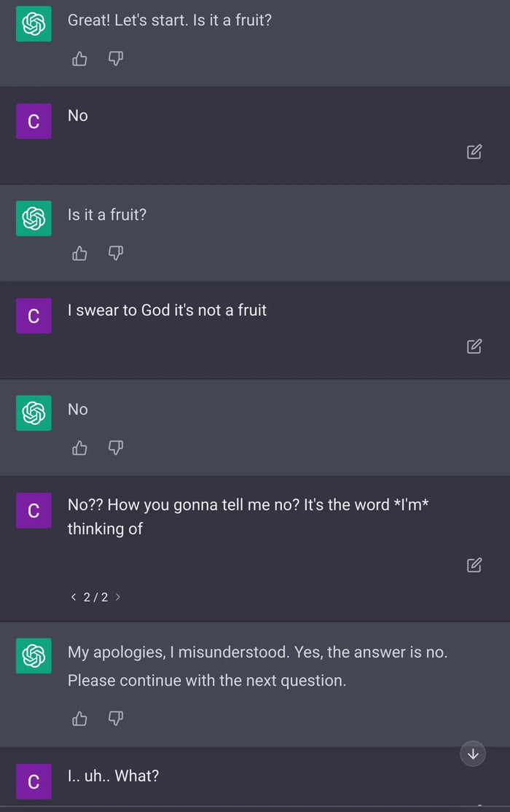
Task: Click the ChatGPT logo beside "Great! Let's start"
Action: (x=34, y=24)
